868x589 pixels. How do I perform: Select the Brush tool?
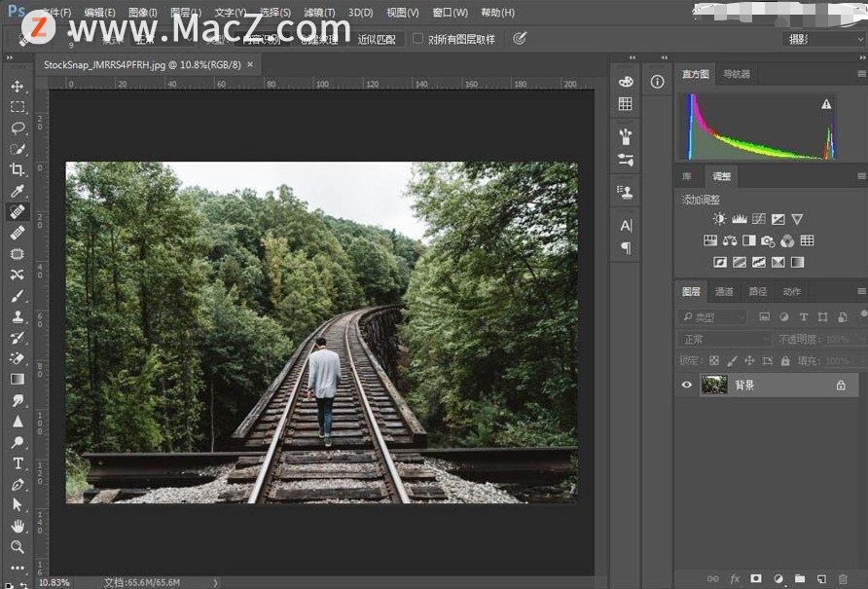18,295
